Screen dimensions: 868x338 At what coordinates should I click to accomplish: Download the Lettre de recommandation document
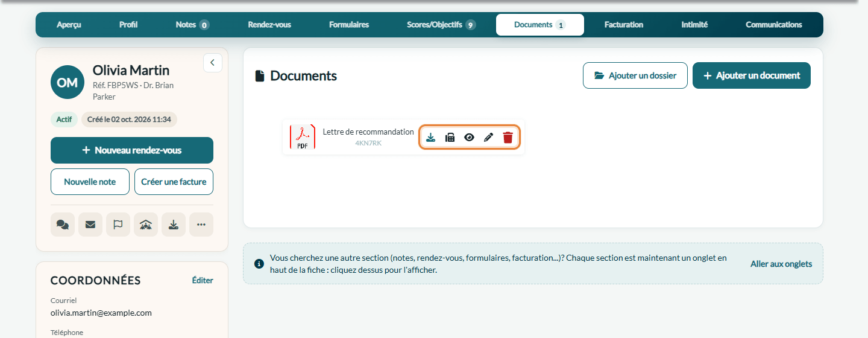click(431, 138)
